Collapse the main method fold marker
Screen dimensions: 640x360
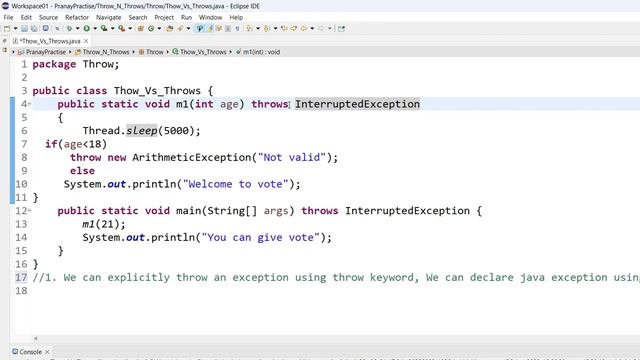pos(29,211)
